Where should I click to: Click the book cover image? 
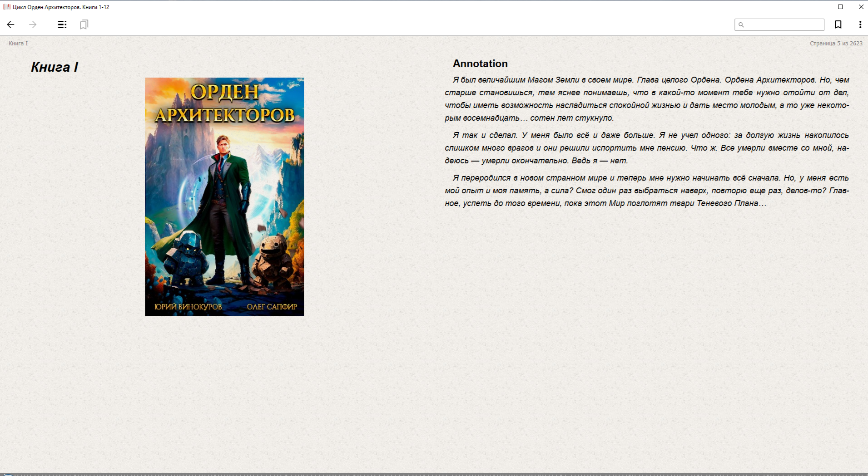click(224, 196)
